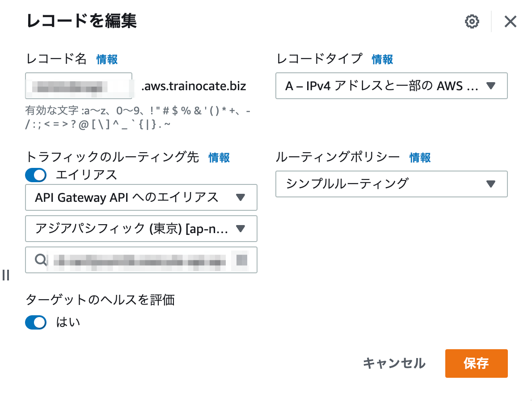Click the レコード名 input field
This screenshot has height=401, width=532.
(79, 86)
